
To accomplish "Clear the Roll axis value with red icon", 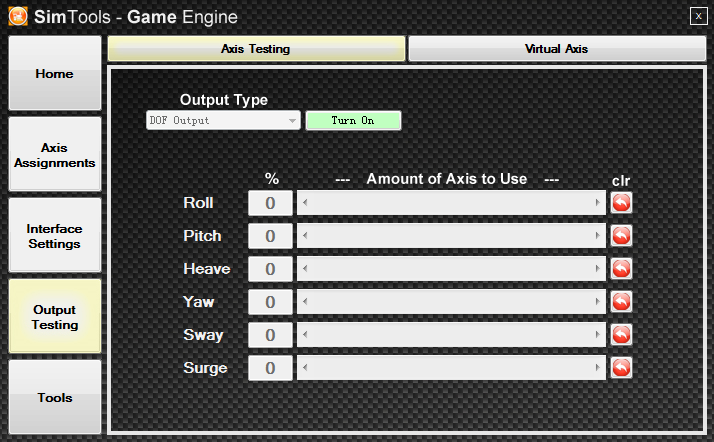I will point(621,203).
